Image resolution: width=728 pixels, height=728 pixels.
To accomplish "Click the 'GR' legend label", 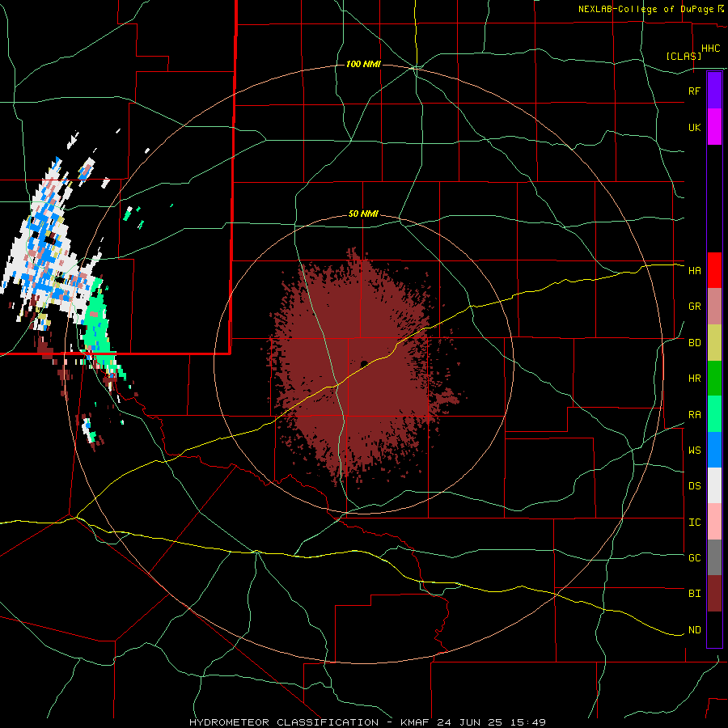I will click(694, 307).
